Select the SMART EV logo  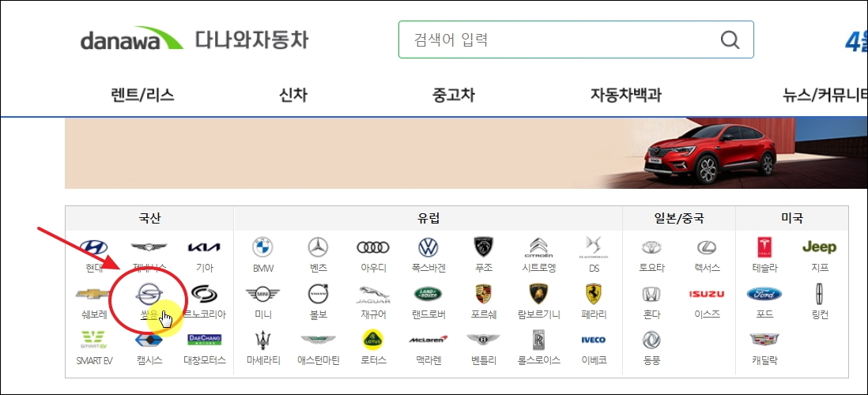(93, 340)
